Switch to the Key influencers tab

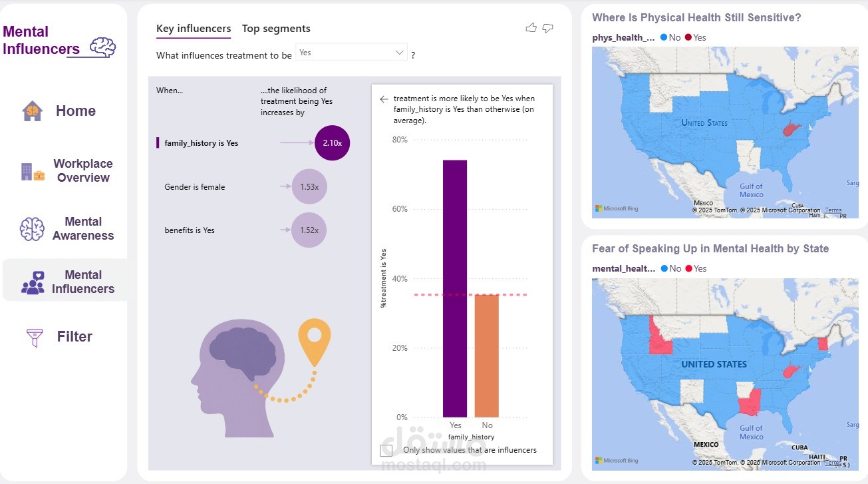pyautogui.click(x=194, y=29)
